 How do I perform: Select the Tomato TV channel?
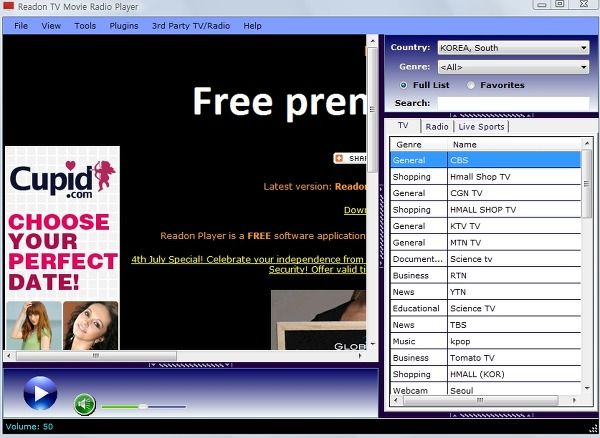tap(486, 358)
